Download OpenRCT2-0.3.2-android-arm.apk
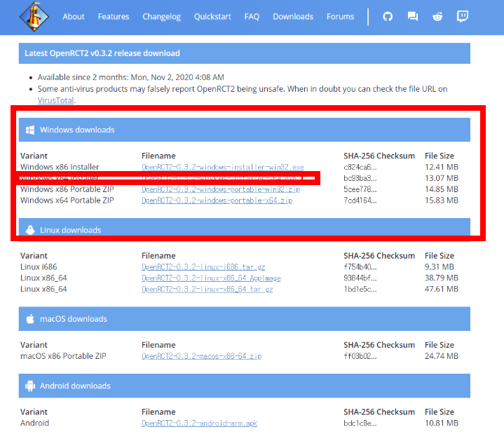504x448 pixels. [x=199, y=423]
